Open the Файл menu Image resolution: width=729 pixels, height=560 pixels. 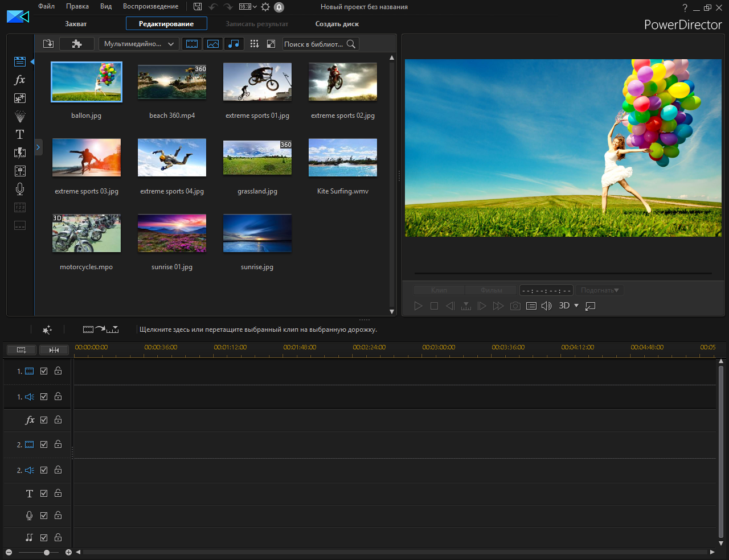coord(47,6)
